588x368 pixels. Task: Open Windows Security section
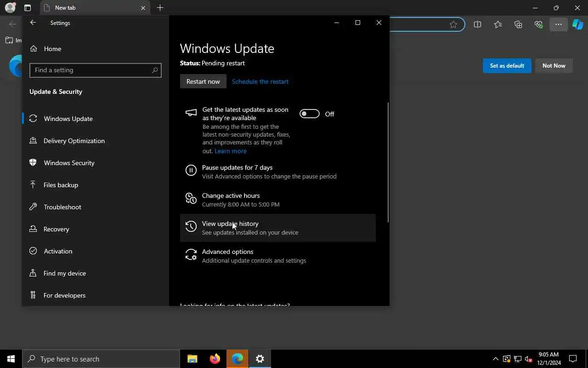96,163
